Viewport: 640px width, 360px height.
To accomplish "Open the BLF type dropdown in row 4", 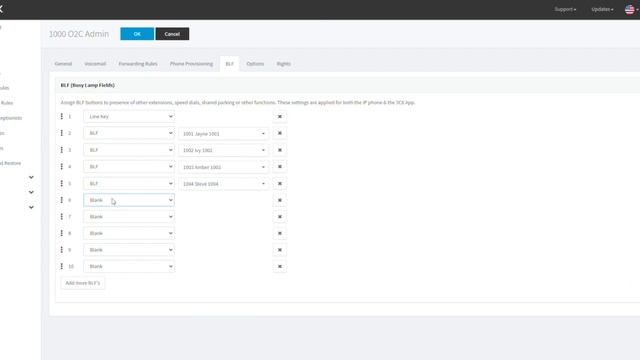I will tap(129, 167).
